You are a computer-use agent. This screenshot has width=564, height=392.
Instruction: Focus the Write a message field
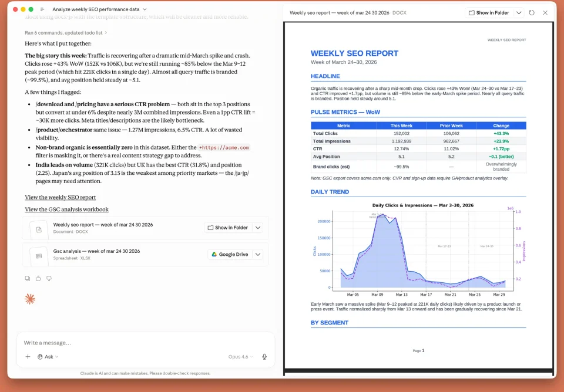[x=145, y=343]
